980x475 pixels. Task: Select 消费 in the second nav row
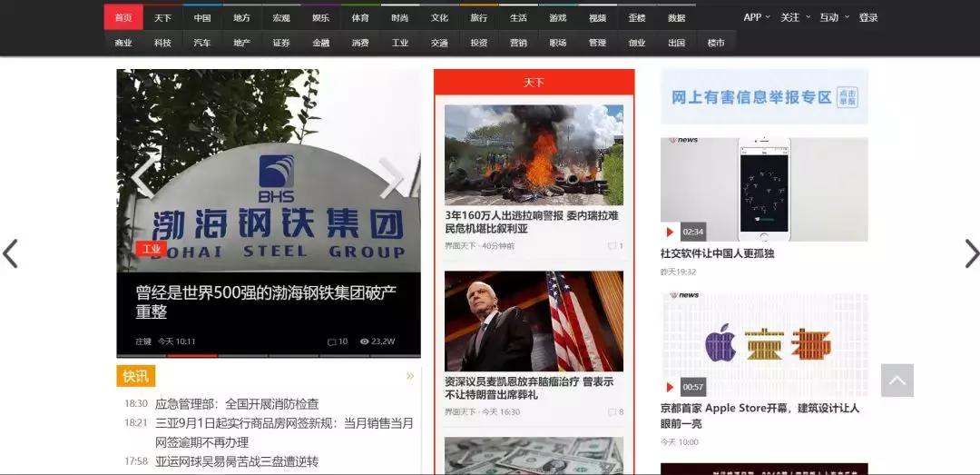point(360,43)
